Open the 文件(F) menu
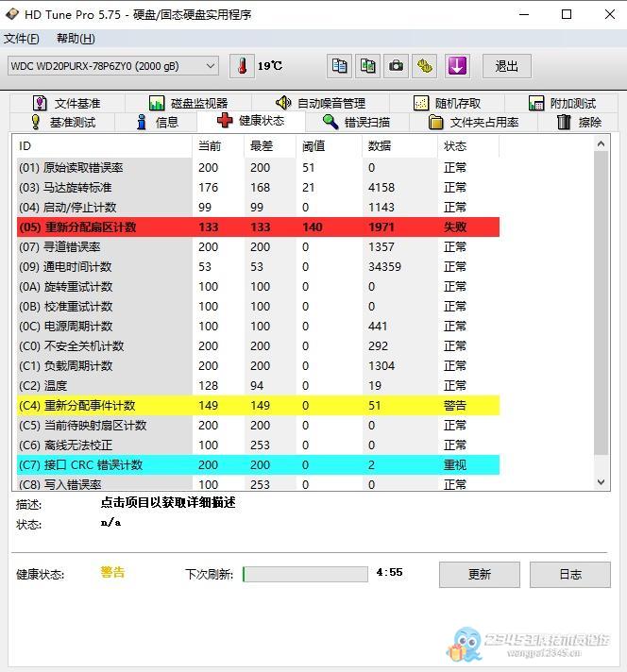The height and width of the screenshot is (672, 627). pyautogui.click(x=22, y=39)
